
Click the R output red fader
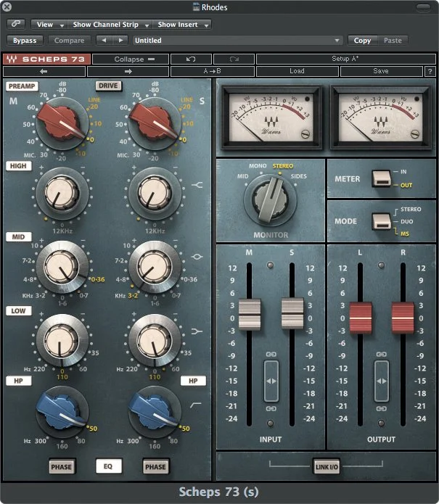(x=403, y=318)
